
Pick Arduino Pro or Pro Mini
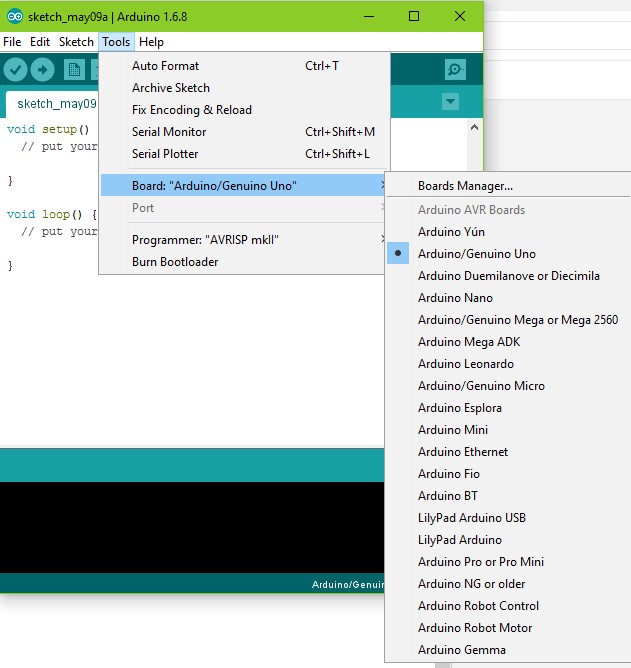coord(508,562)
